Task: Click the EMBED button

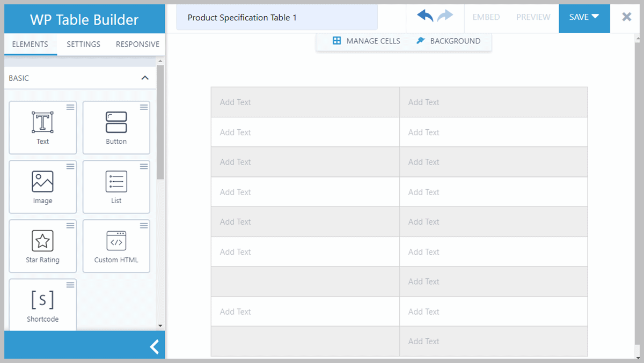Action: click(486, 17)
